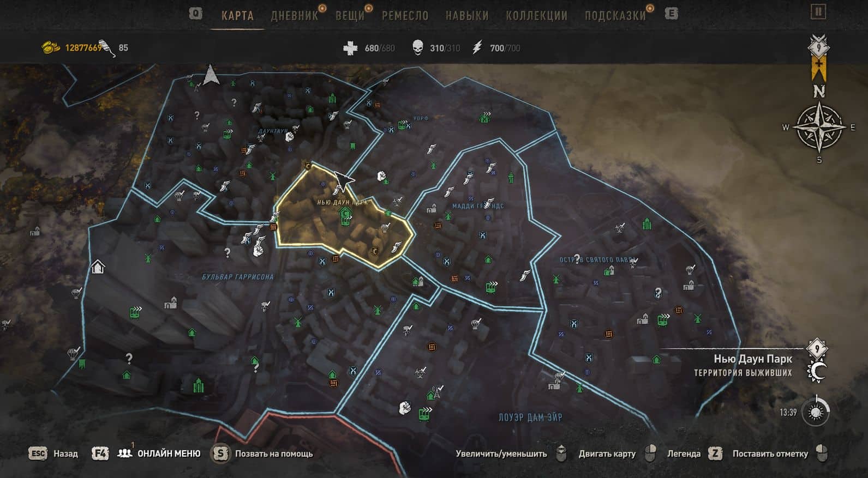Open the Коллекции tab
Screen dimensions: 868x478
(x=536, y=15)
